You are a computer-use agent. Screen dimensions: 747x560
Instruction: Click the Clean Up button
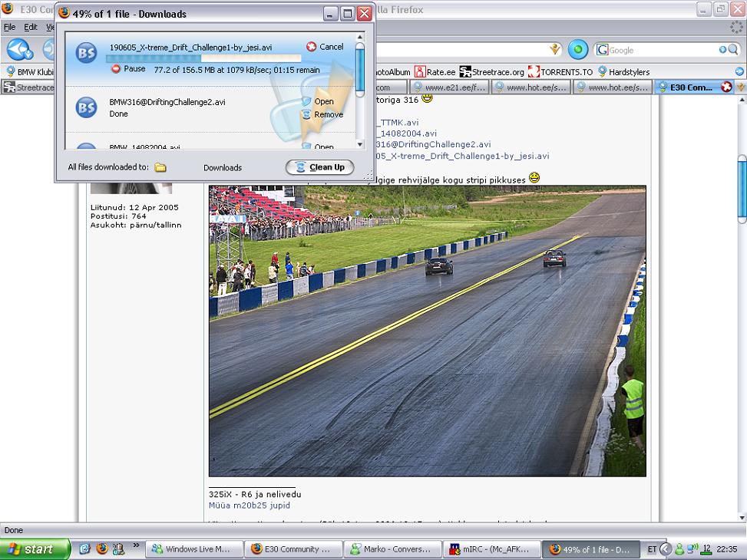tap(319, 167)
